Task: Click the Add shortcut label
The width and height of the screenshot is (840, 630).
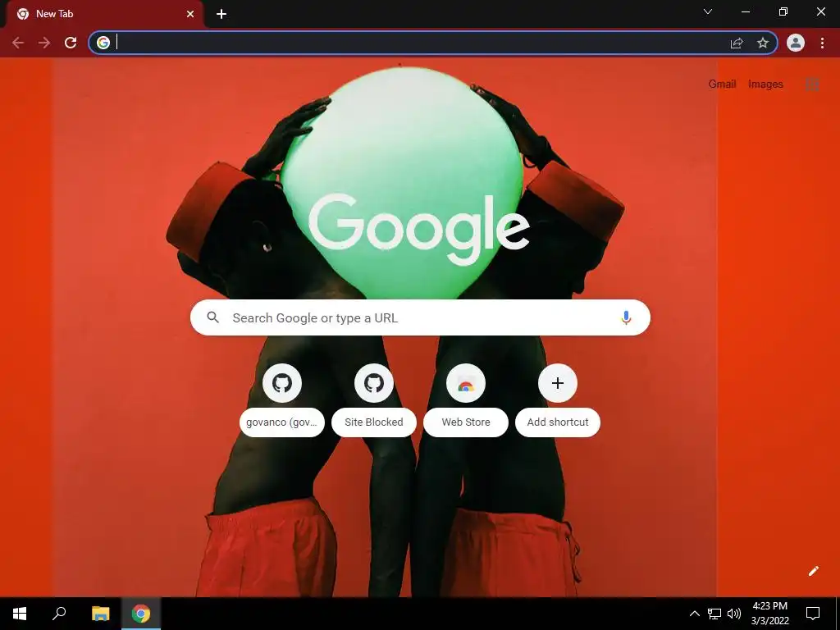Action: pos(558,422)
